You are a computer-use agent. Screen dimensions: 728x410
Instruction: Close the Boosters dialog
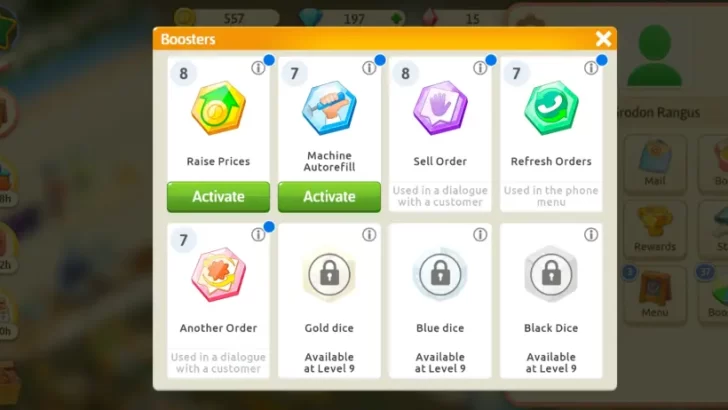click(603, 39)
